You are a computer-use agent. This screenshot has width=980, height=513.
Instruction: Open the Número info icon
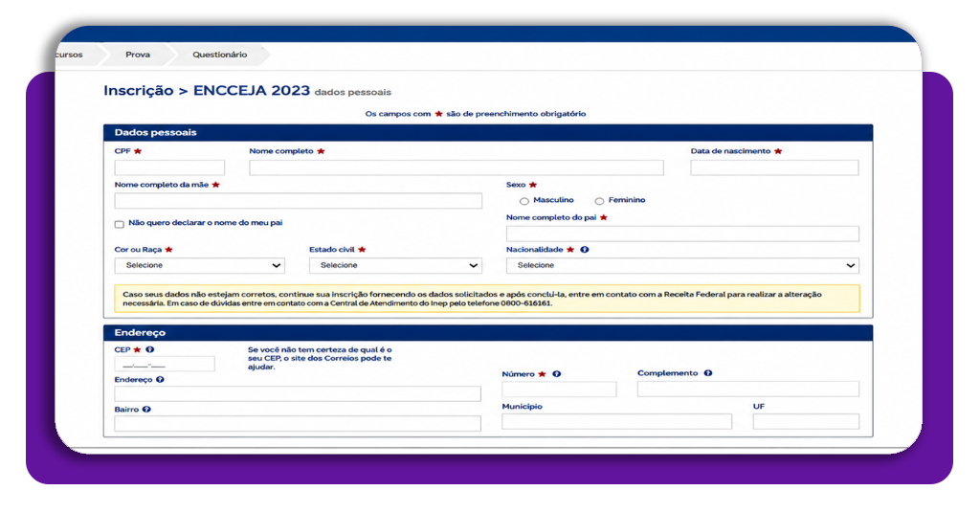coord(556,373)
